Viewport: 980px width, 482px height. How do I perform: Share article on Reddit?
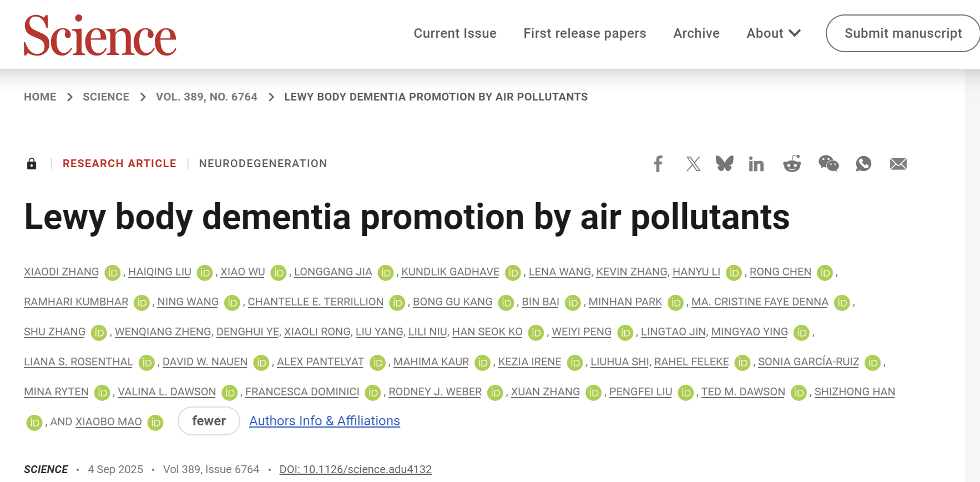coord(792,164)
